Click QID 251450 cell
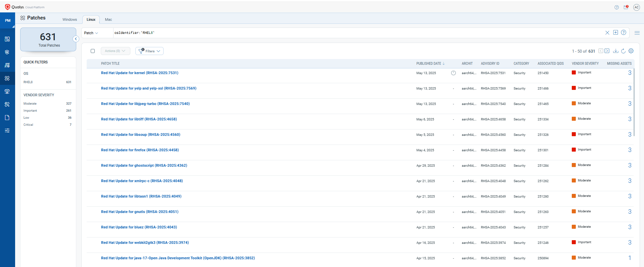 tap(543, 73)
